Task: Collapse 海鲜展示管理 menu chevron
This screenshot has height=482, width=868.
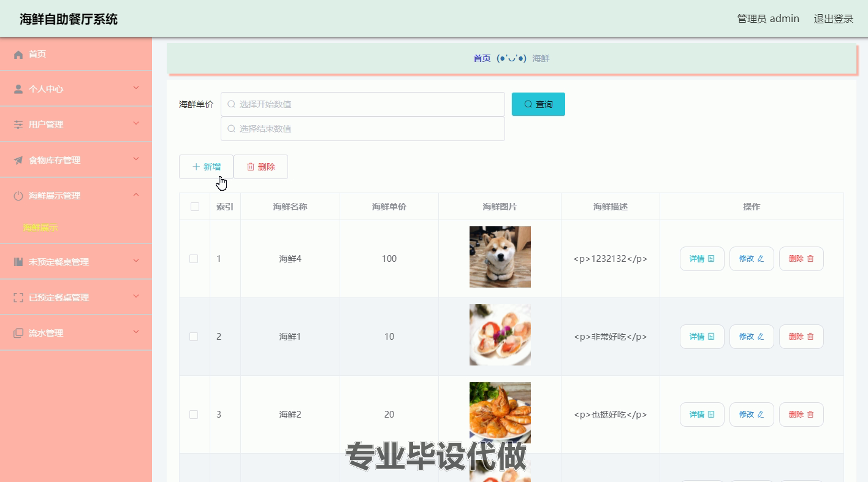Action: click(136, 195)
